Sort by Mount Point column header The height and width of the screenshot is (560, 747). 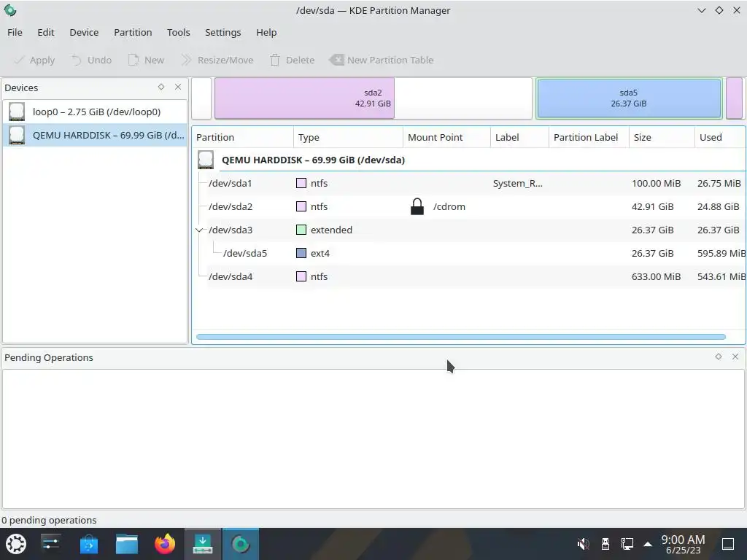[447, 137]
